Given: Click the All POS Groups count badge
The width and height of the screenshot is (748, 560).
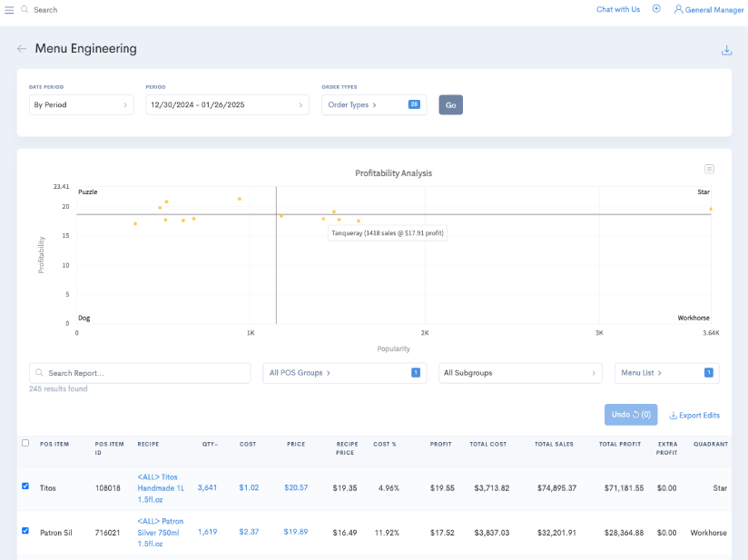Looking at the screenshot, I should pyautogui.click(x=416, y=372).
